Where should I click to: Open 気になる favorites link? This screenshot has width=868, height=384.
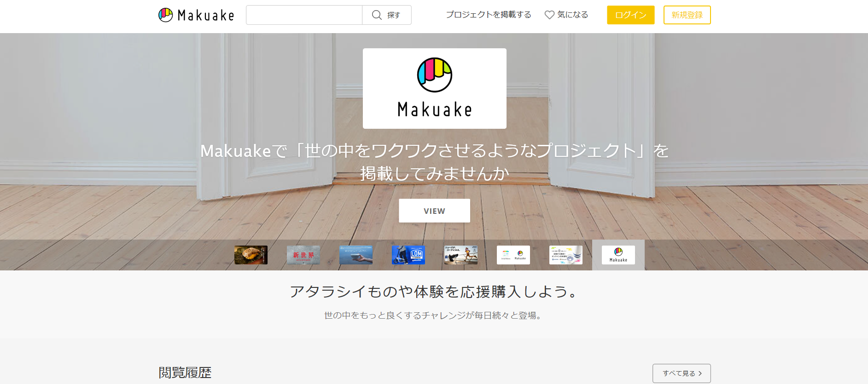[x=566, y=15]
